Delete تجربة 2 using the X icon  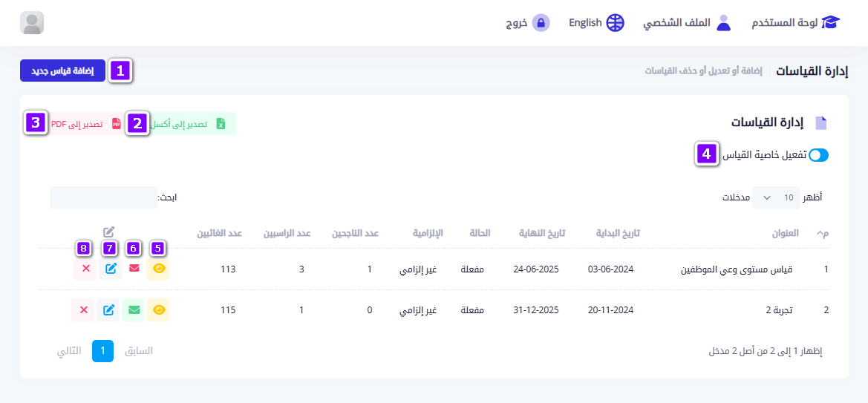(x=85, y=309)
